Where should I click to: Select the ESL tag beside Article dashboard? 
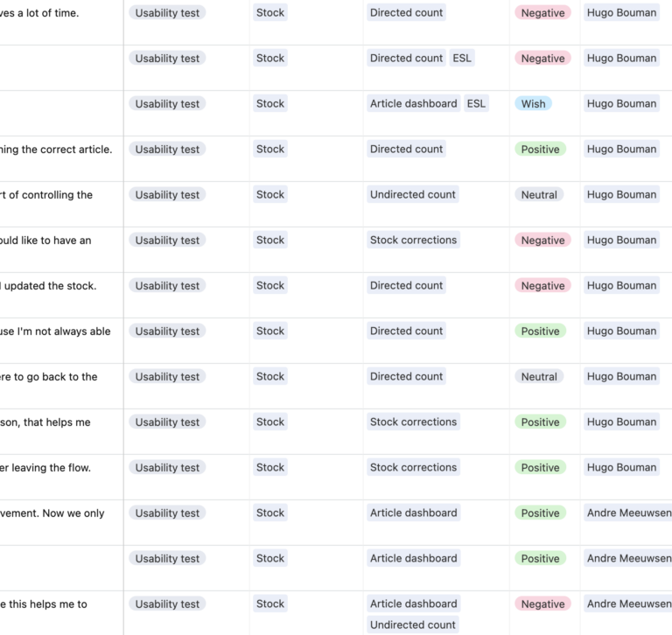click(476, 104)
